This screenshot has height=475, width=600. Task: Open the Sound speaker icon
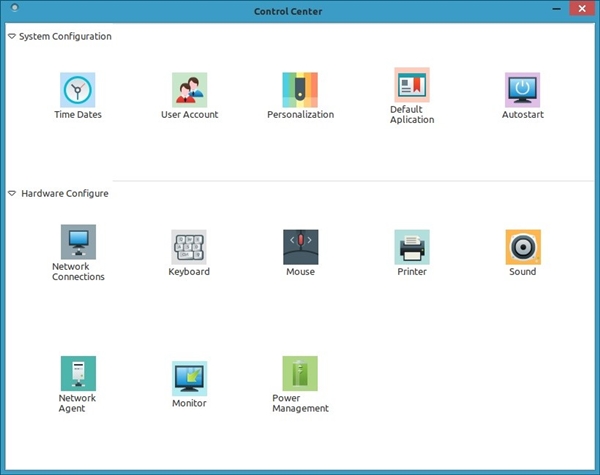click(522, 247)
